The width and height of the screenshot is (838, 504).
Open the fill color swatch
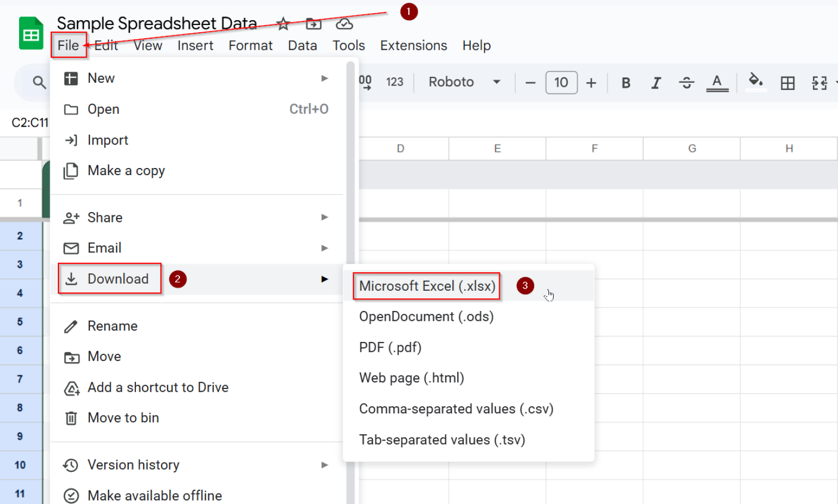tap(756, 82)
